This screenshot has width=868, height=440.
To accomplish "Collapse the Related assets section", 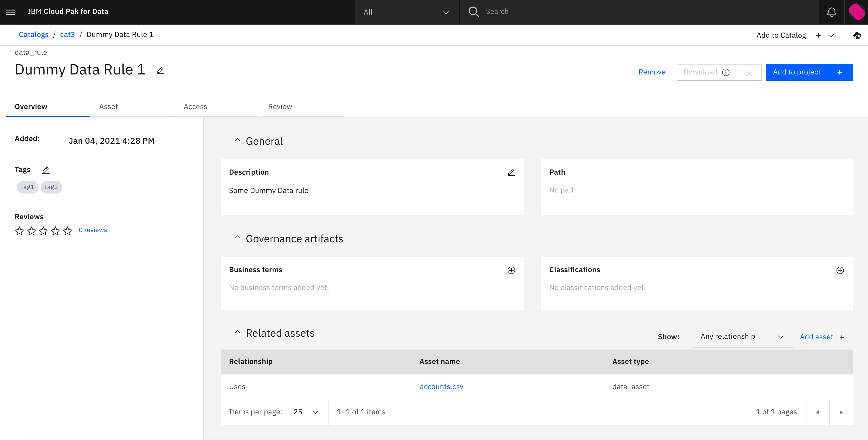I will 237,332.
